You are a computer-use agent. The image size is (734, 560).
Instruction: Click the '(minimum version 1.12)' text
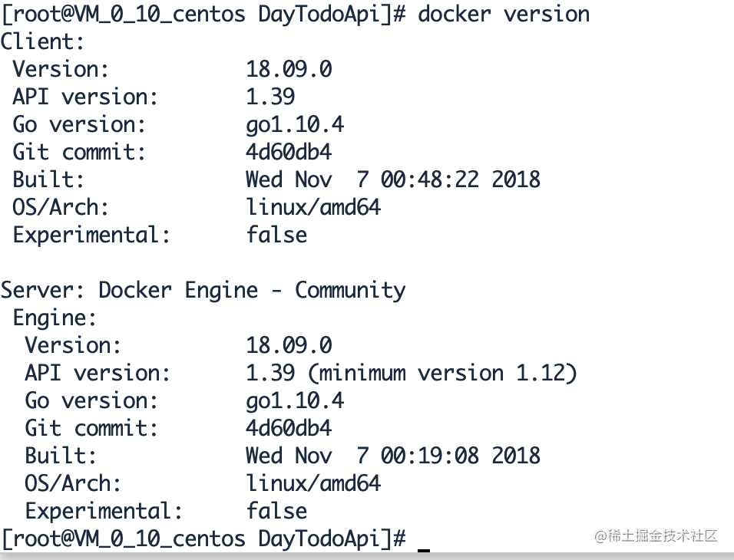click(442, 374)
